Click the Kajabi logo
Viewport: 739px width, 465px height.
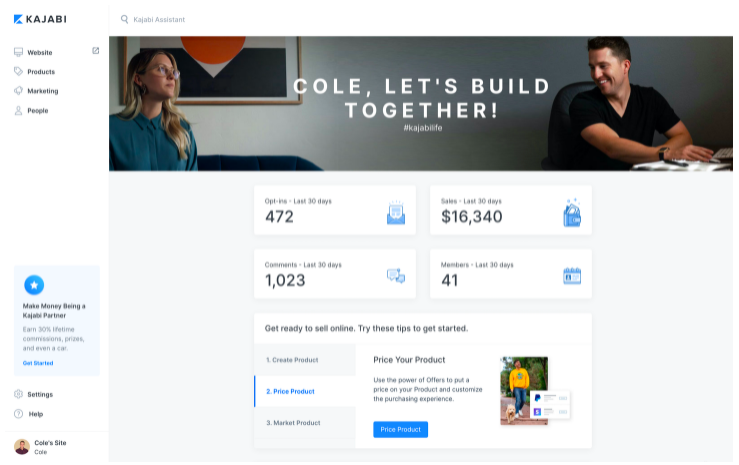click(40, 19)
